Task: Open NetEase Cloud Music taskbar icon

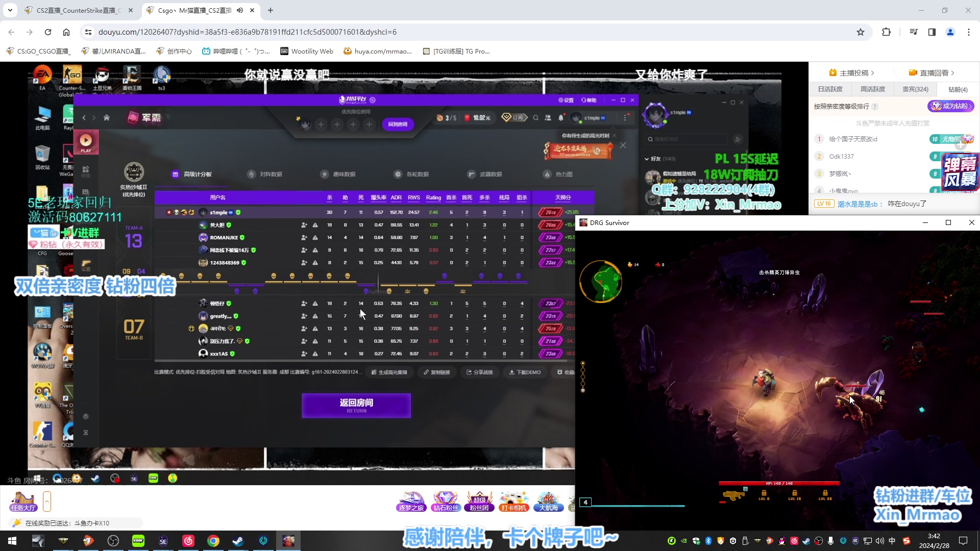Action: click(188, 541)
